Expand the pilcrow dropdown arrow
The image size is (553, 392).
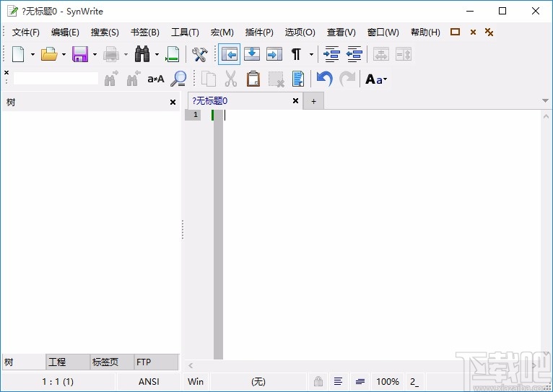311,54
